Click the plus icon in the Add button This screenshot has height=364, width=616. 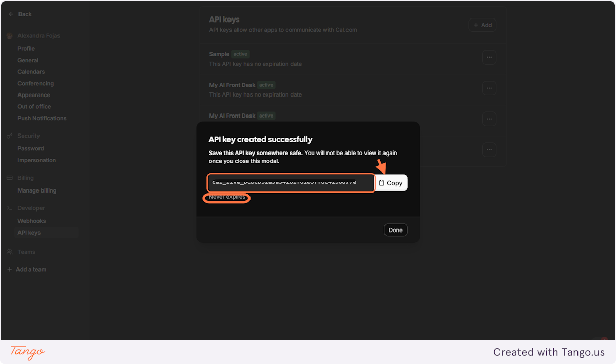[x=475, y=24]
